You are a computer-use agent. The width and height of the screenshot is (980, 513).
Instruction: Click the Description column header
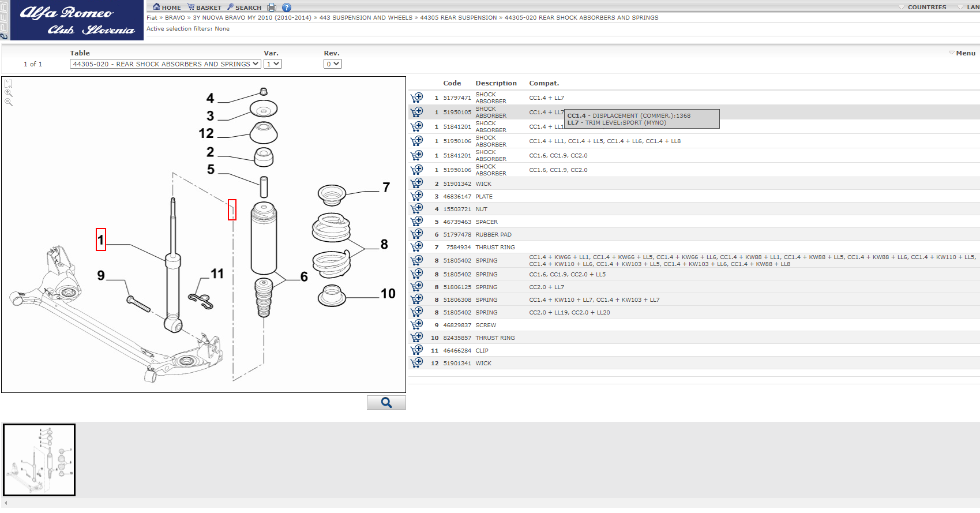[496, 83]
